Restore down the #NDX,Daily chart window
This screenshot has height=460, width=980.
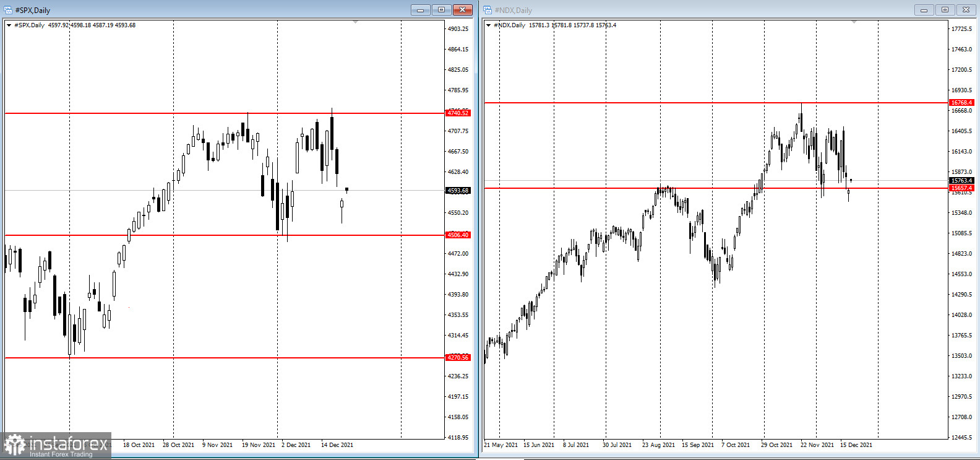tap(945, 10)
